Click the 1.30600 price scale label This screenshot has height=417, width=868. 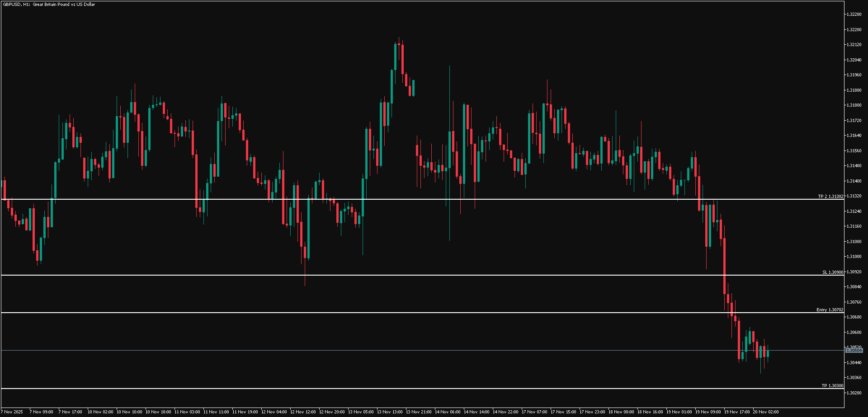854,333
